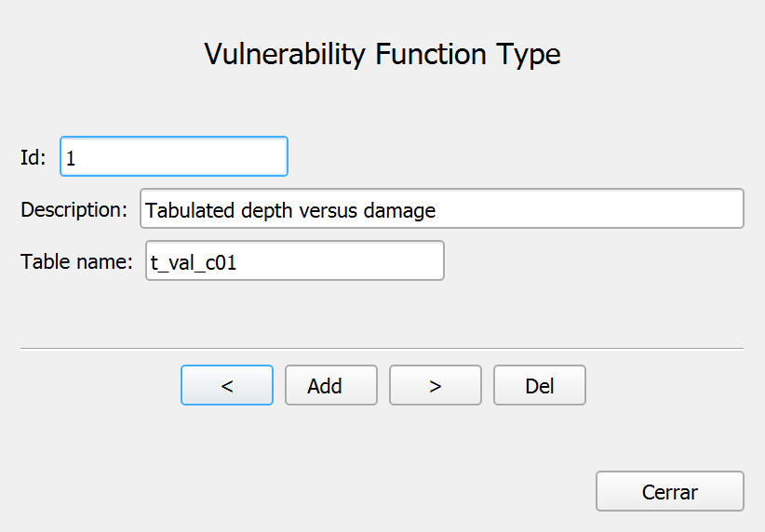The image size is (765, 532).
Task: Focus the Id input field
Action: (174, 156)
